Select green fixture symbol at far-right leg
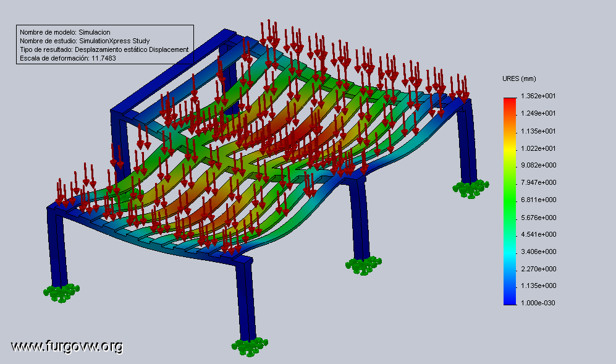The height and width of the screenshot is (364, 616). click(471, 188)
